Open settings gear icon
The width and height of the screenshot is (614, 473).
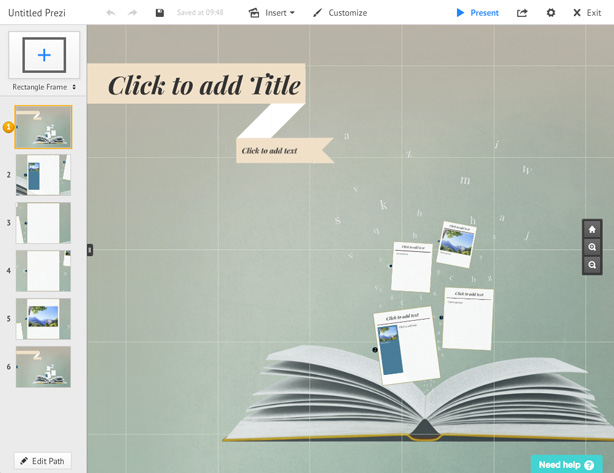coord(551,13)
